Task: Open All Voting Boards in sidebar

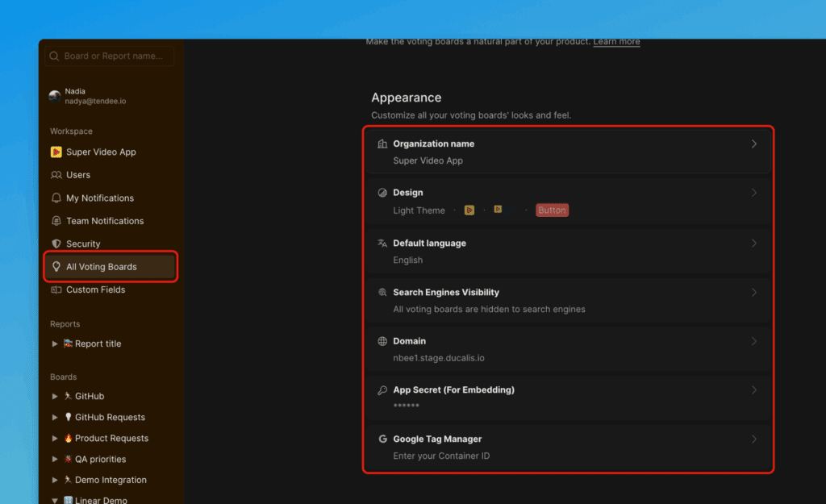Action: (x=101, y=267)
